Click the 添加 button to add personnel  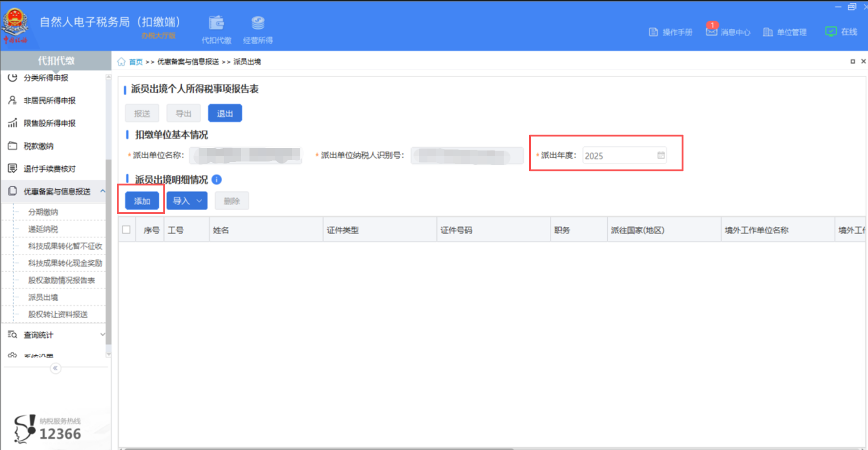coord(141,200)
